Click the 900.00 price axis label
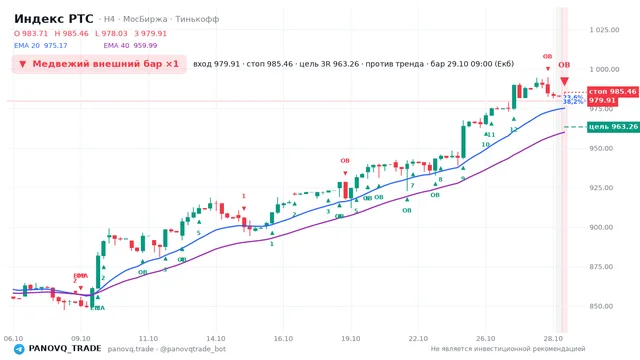640x360 pixels. tap(601, 227)
